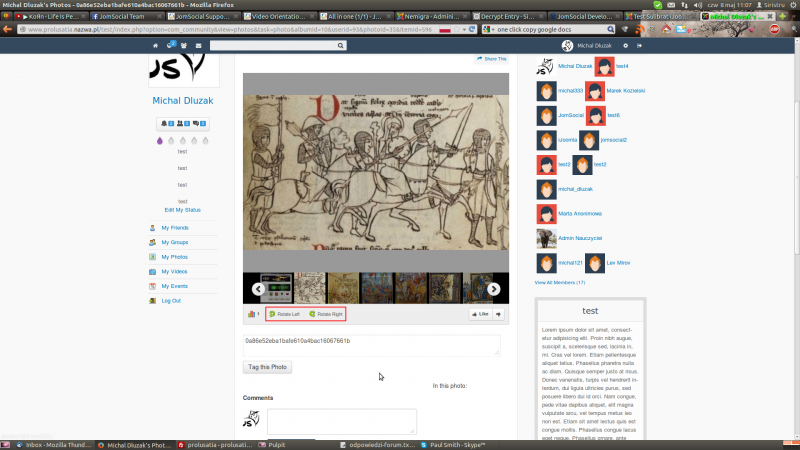Screen dimensions: 800x450
Task: Select second thumbnail with knights drawing
Action: point(310,288)
